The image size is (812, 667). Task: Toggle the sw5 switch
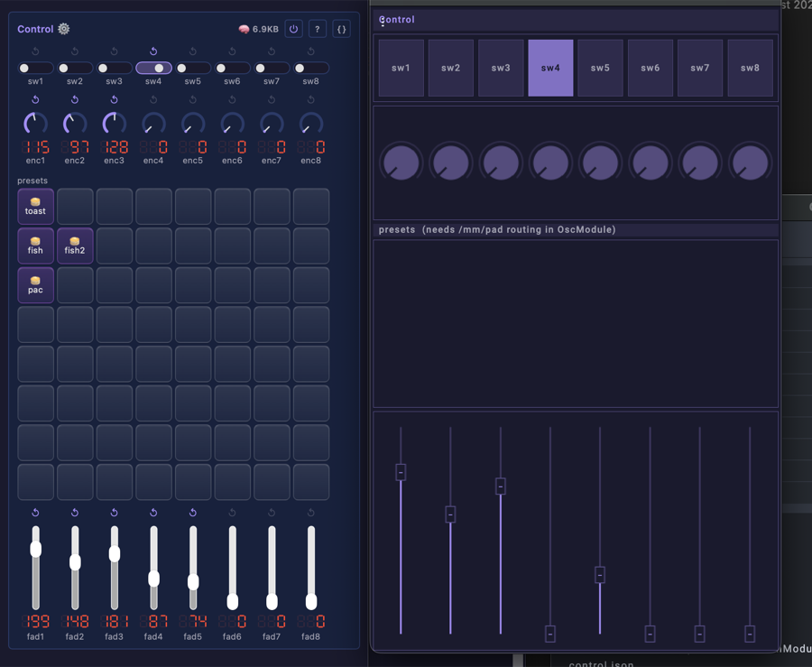pos(193,68)
